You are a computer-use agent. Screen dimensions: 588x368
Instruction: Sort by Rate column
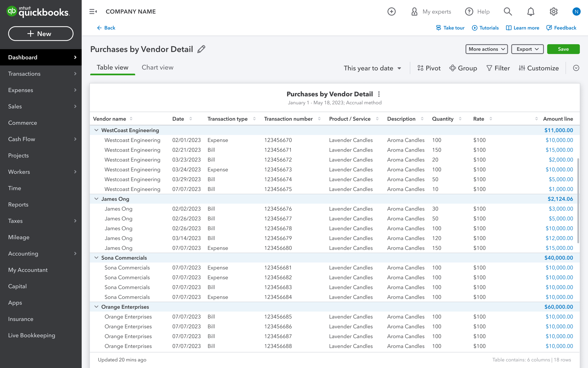click(491, 119)
